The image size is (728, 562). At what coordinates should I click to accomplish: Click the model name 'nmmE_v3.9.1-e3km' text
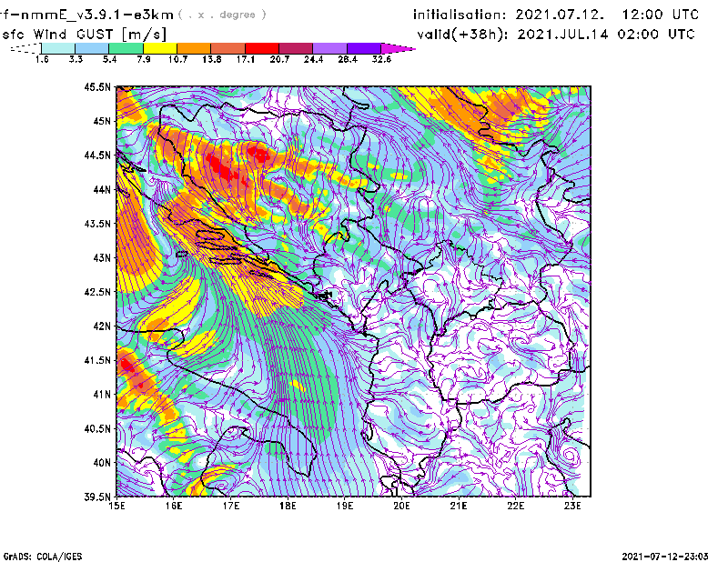pyautogui.click(x=97, y=15)
